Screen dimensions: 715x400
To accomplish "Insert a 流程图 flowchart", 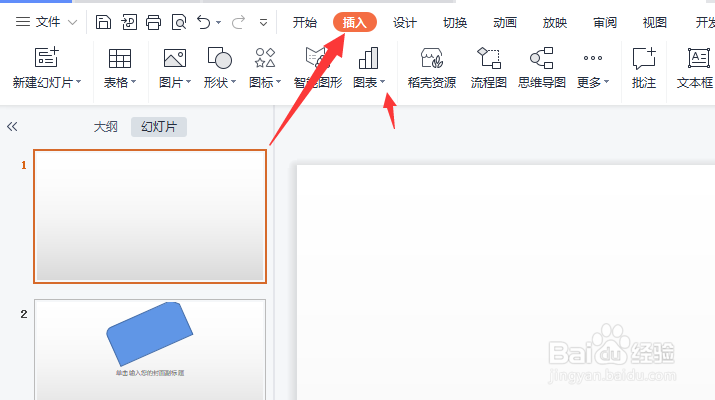I will [488, 68].
